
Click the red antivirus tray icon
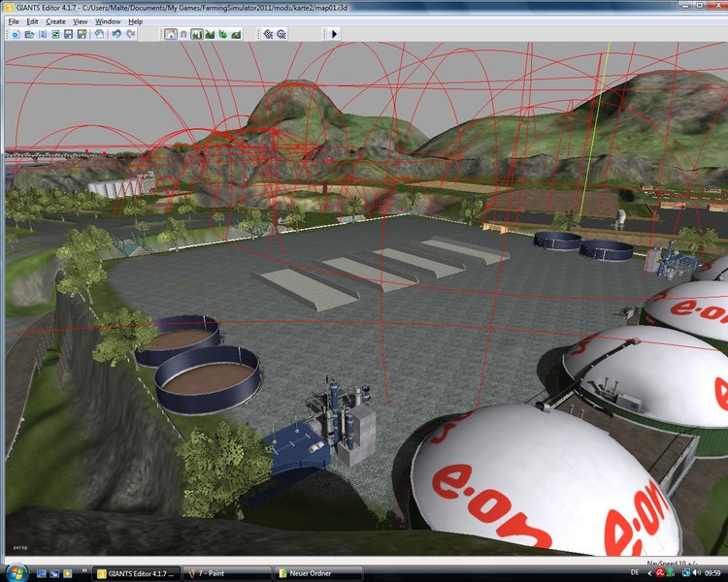tap(660, 573)
